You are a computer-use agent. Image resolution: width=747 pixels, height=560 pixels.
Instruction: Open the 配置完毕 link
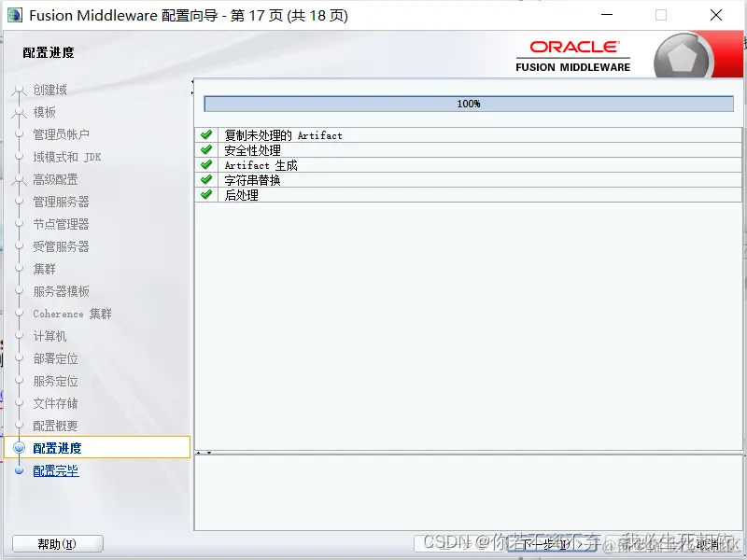[56, 470]
